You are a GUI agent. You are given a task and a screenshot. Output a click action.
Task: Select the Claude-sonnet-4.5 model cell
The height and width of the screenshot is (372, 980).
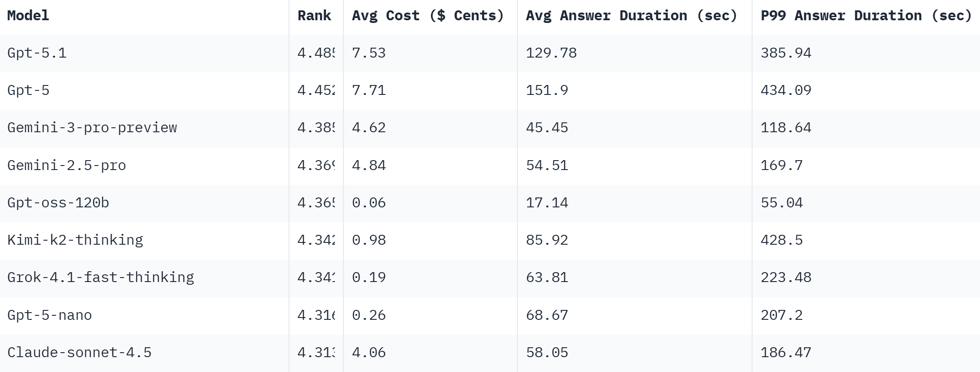[x=79, y=353]
